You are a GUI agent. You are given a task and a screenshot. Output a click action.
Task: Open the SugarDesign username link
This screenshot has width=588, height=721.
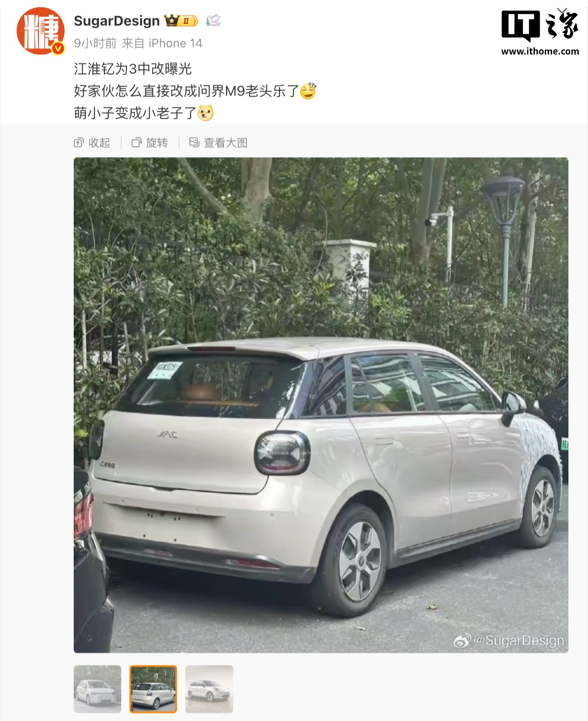pyautogui.click(x=117, y=20)
